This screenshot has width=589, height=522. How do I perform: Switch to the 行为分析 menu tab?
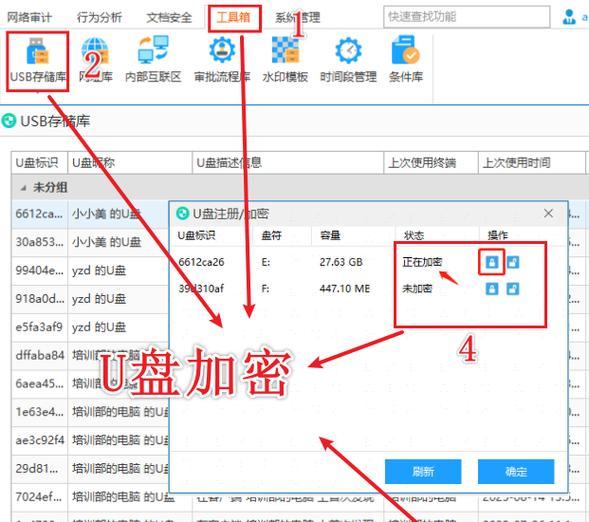pyautogui.click(x=99, y=17)
